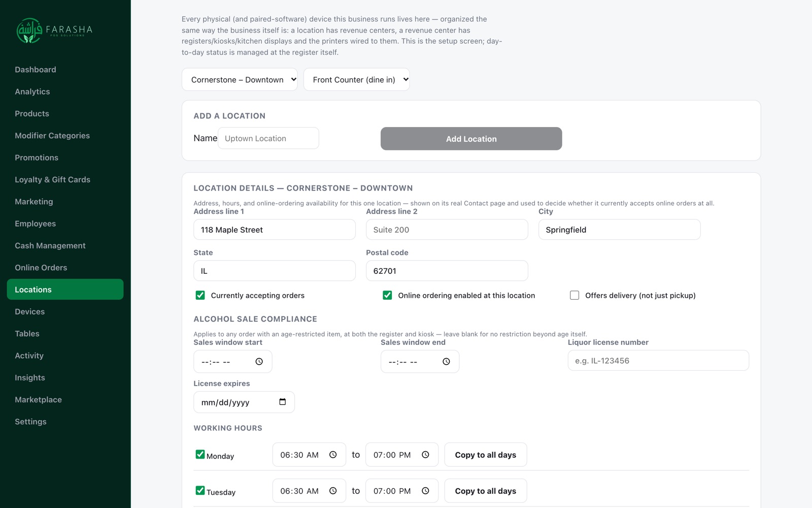Viewport: 812px width, 508px height.
Task: Open Devices page
Action: 65,311
